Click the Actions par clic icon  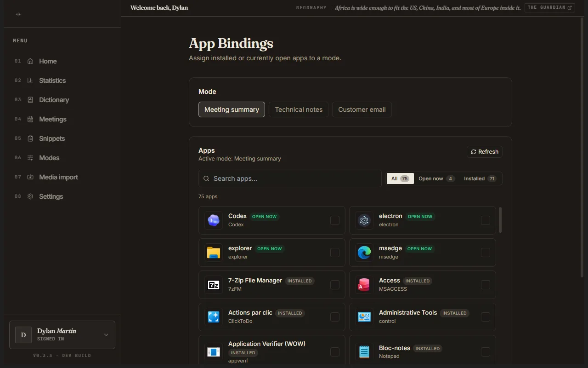(214, 317)
